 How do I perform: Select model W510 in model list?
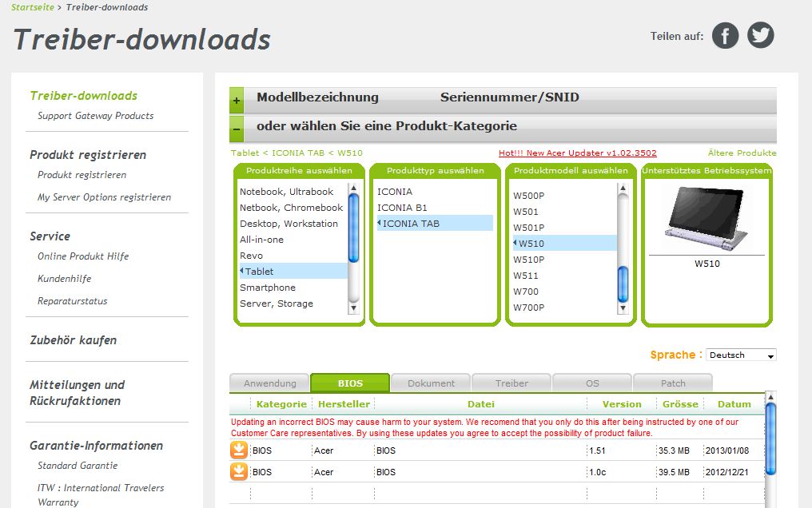564,243
